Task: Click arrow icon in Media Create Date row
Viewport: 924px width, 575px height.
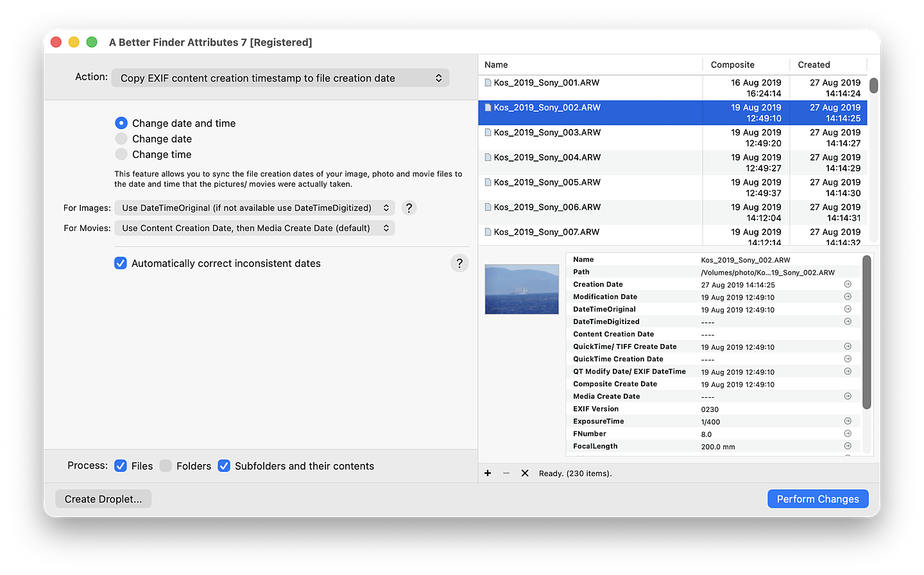Action: [848, 397]
